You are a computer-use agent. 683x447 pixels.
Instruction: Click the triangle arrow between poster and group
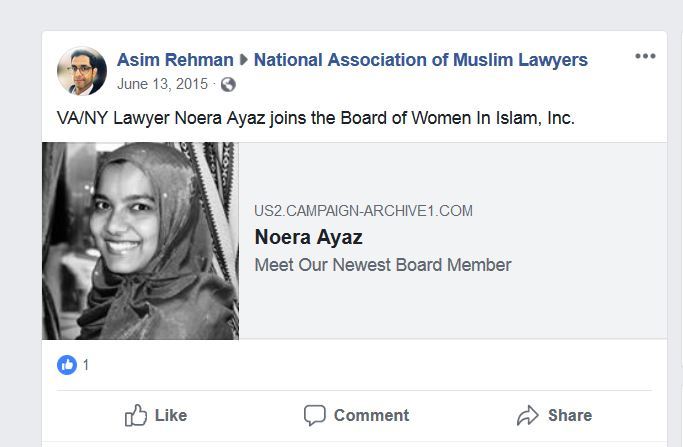[243, 60]
